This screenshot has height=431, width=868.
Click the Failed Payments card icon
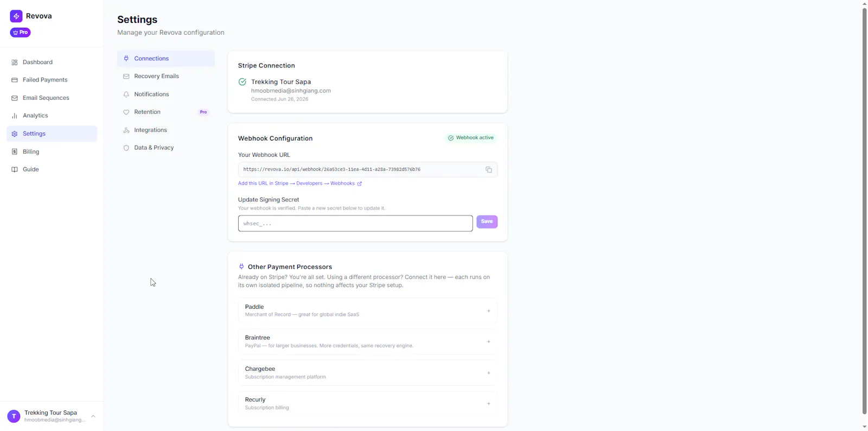(15, 80)
